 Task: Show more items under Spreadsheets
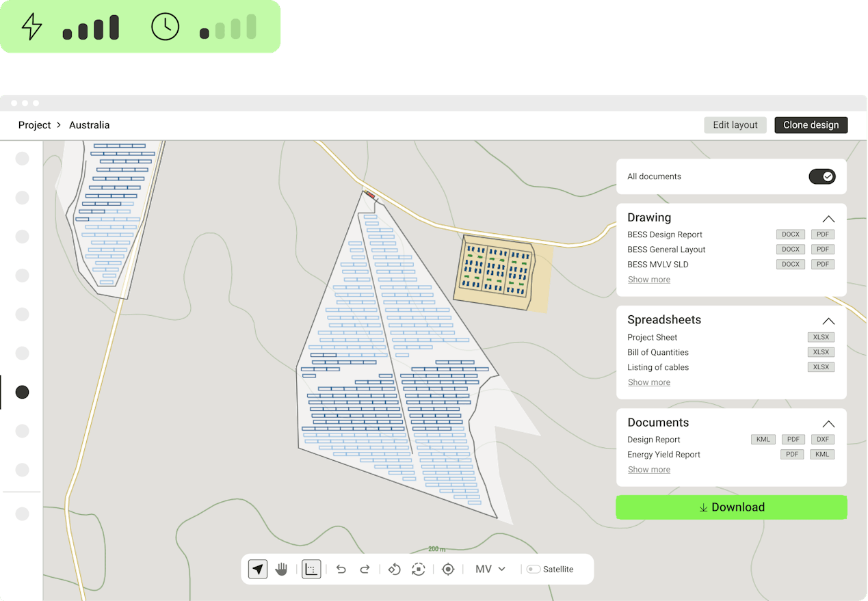pyautogui.click(x=649, y=382)
